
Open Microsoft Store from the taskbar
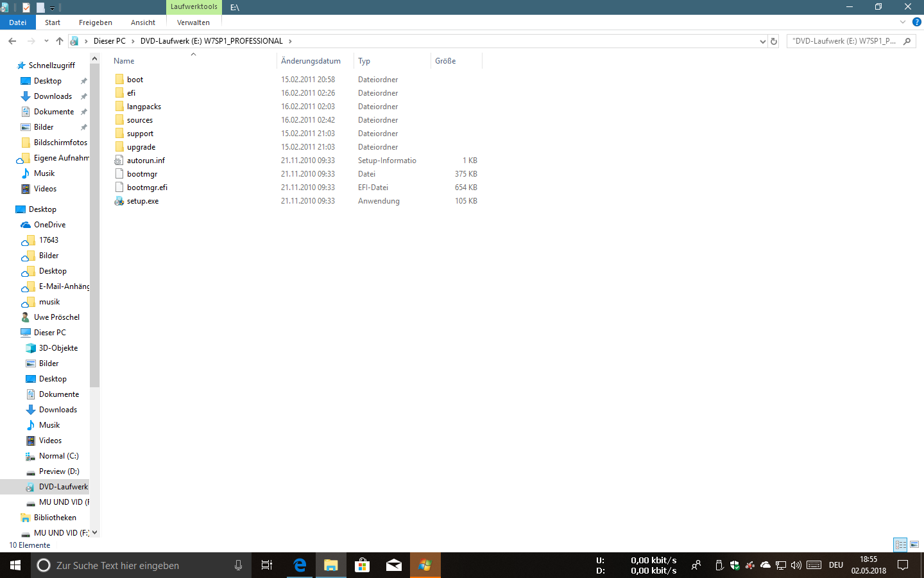click(x=362, y=565)
